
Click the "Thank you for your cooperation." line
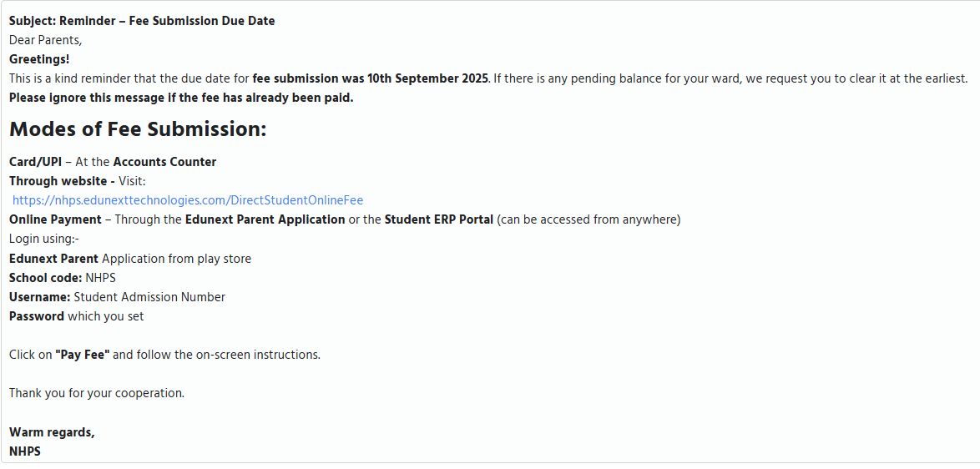point(97,393)
